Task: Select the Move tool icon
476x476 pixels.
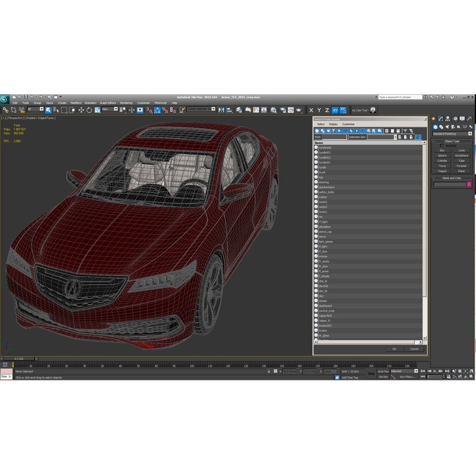Action: (x=81, y=110)
